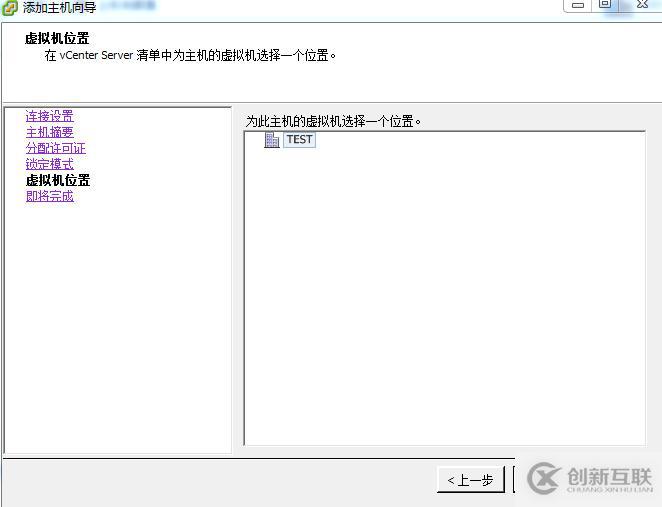This screenshot has height=507, width=662.
Task: Click the vCenter Server description text
Action: click(x=190, y=55)
